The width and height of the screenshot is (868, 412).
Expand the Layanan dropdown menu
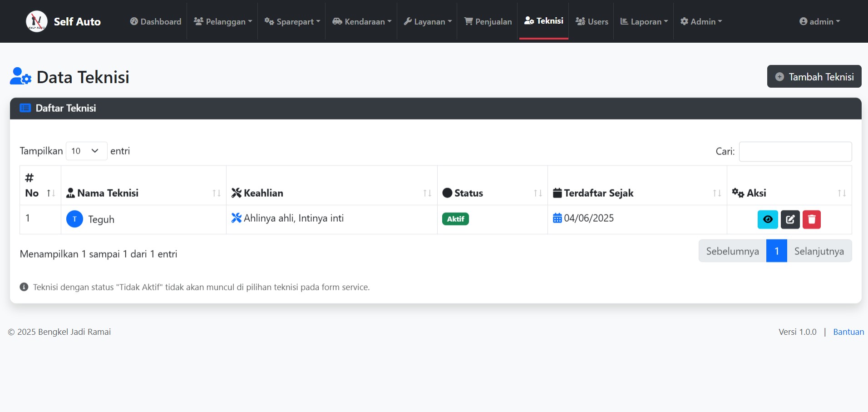pyautogui.click(x=428, y=21)
